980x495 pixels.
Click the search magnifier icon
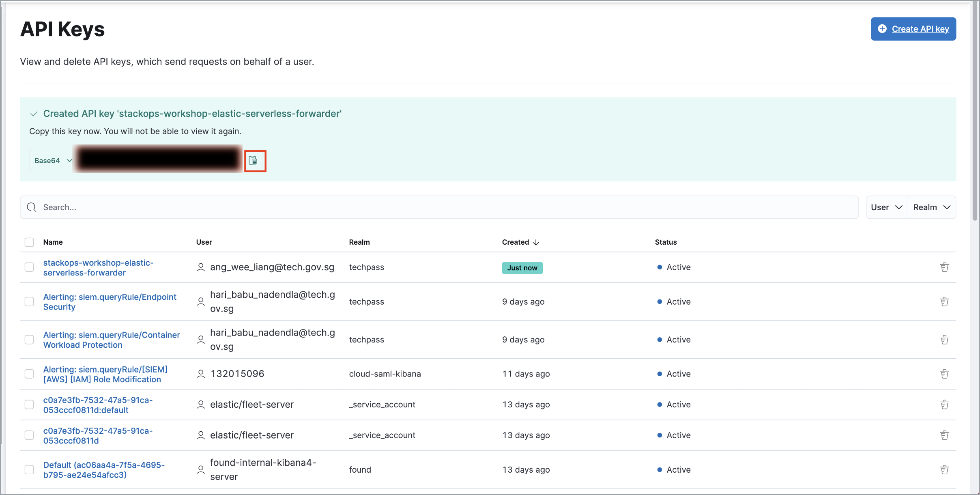(x=32, y=207)
